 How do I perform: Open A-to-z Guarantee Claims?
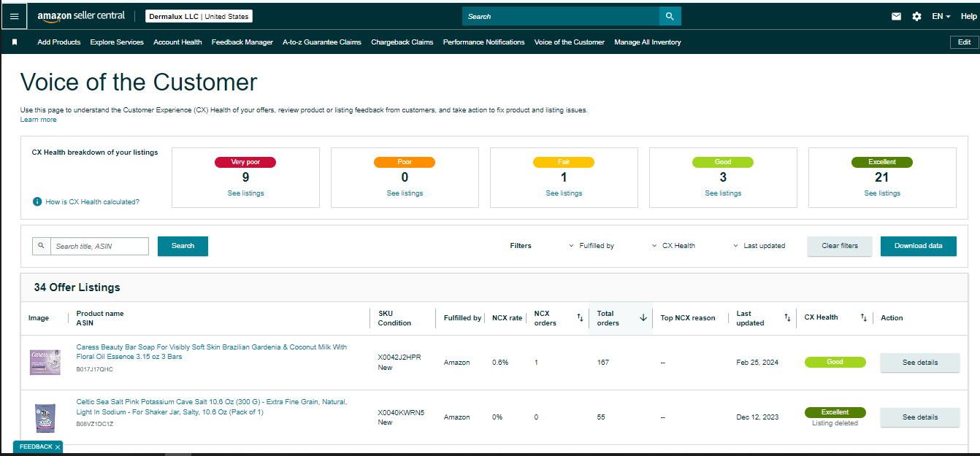322,42
